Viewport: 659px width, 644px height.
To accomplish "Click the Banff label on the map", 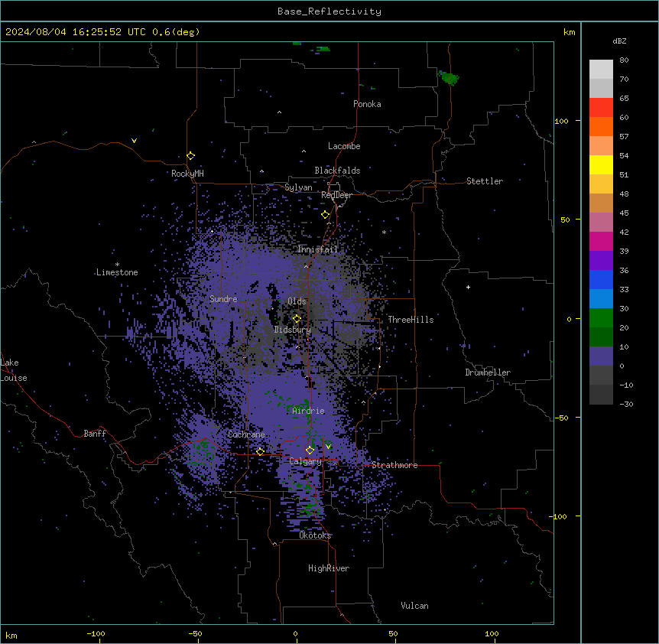I will (95, 434).
